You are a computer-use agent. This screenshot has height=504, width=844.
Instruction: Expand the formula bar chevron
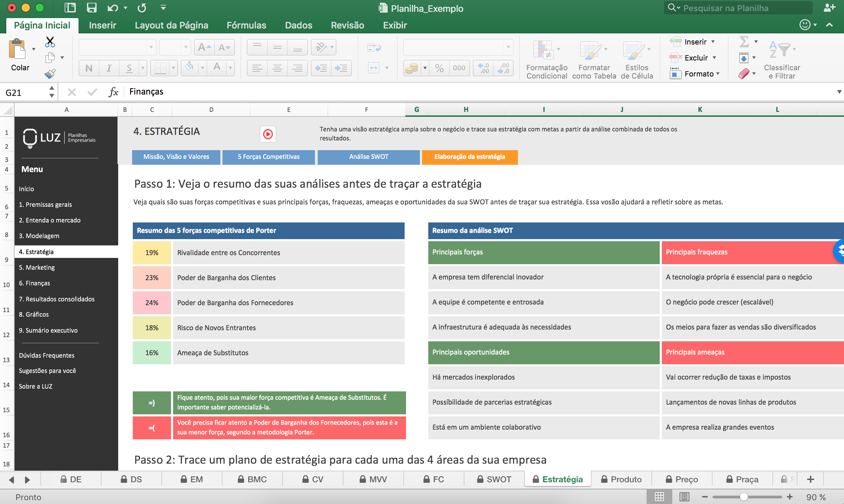[839, 92]
